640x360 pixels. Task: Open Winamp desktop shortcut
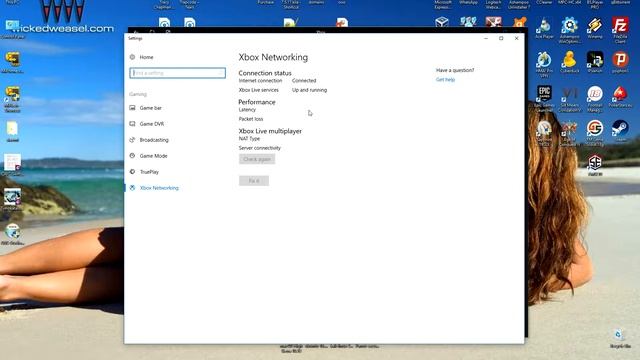tap(595, 28)
